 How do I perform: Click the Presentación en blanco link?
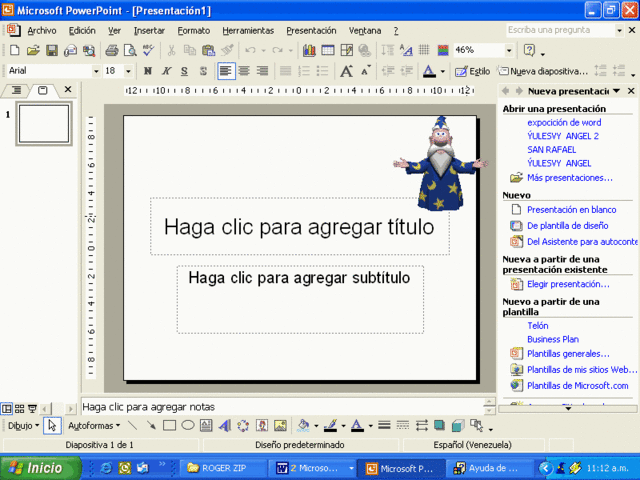pos(571,210)
